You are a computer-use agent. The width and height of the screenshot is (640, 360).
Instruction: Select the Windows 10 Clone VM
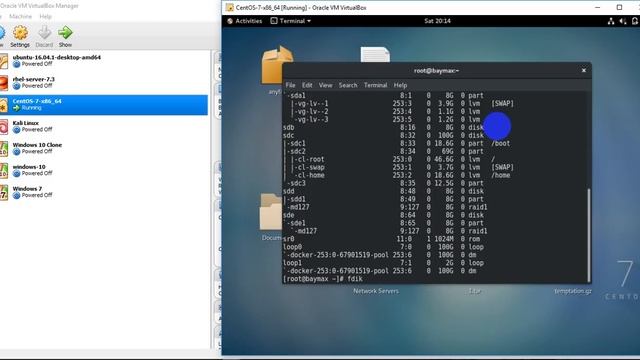point(104,148)
